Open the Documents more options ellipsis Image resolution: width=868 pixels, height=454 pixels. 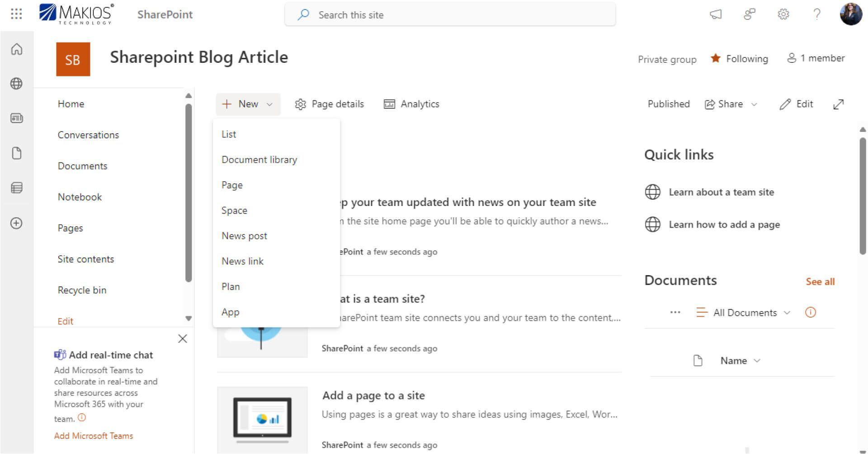click(x=675, y=312)
